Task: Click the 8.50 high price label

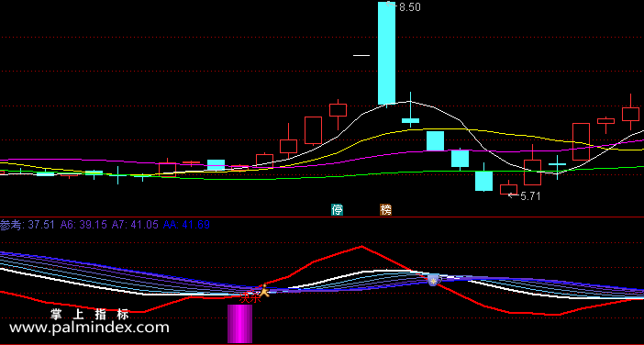Action: [409, 7]
